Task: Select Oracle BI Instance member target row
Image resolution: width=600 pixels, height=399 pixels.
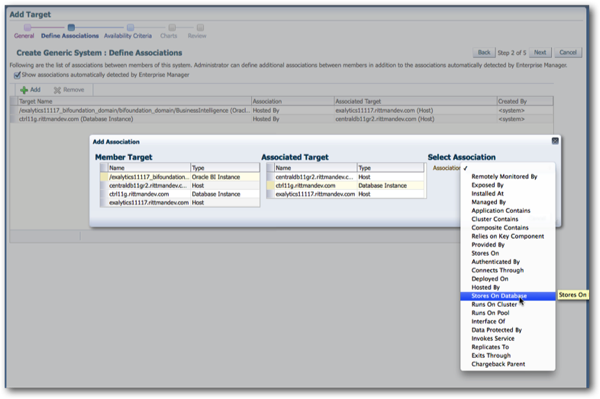Action: click(x=180, y=177)
